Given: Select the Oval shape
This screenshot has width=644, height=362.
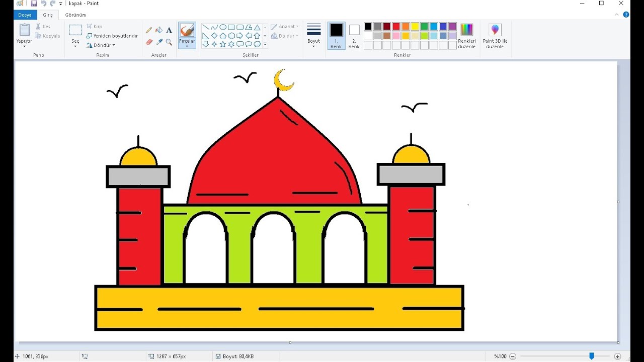Looking at the screenshot, I should [x=223, y=27].
